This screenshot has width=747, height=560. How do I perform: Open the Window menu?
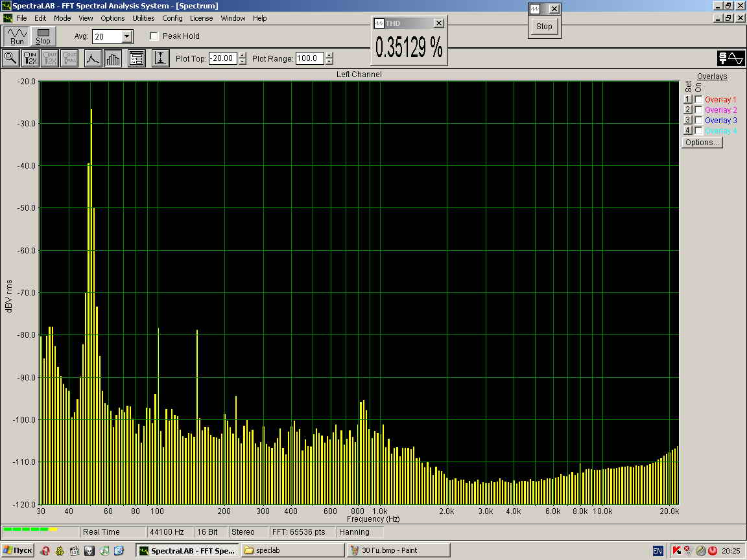(x=233, y=18)
